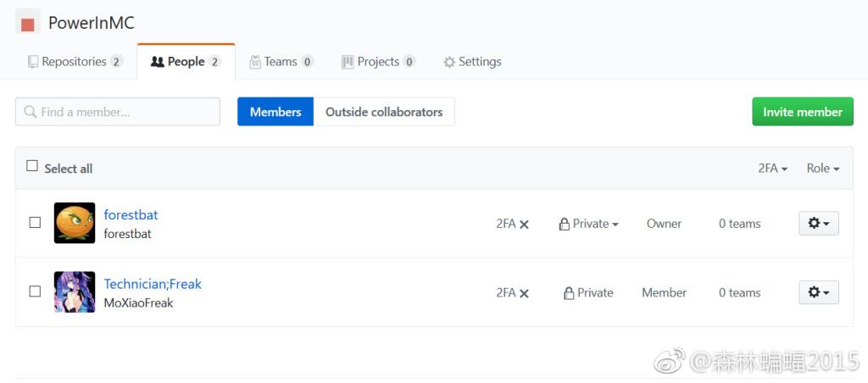Click Technician;Freak's anime avatar image
The image size is (868, 383).
(75, 292)
